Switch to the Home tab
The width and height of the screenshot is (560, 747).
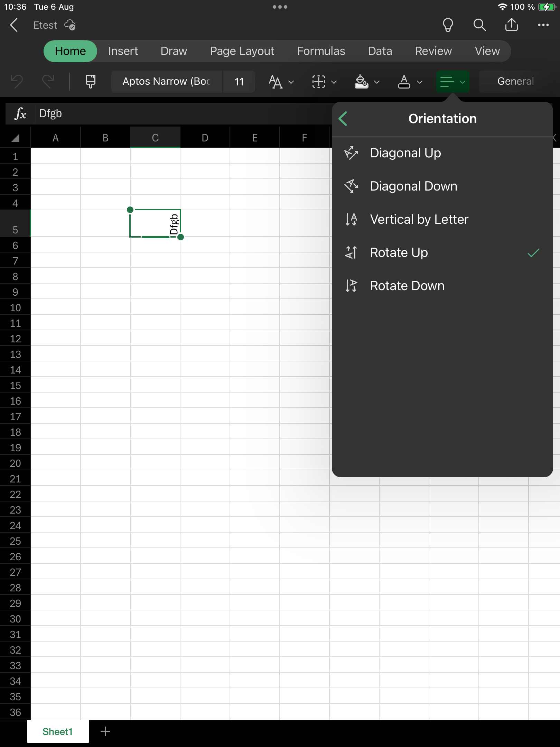pyautogui.click(x=70, y=51)
